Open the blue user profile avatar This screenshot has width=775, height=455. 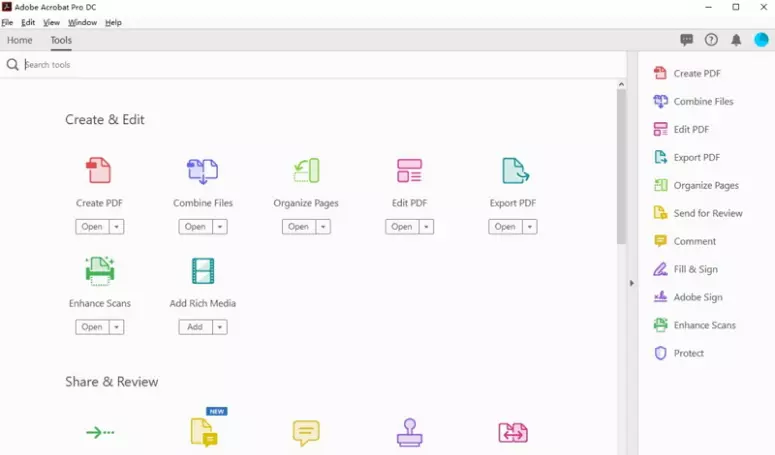761,40
